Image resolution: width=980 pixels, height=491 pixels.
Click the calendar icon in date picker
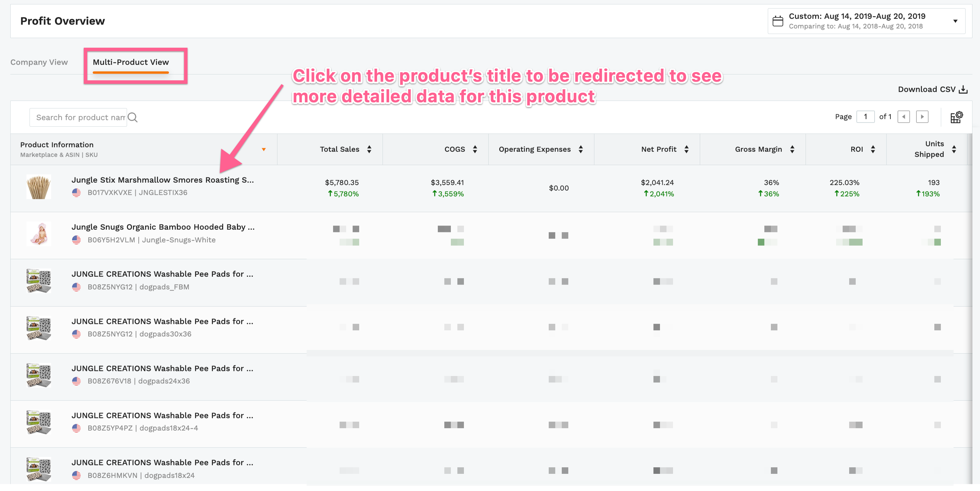coord(778,21)
